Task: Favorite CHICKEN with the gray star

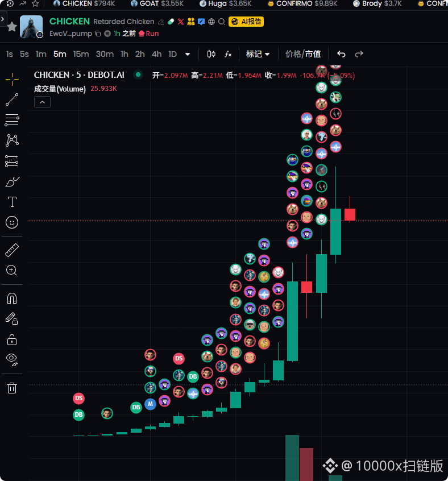Action: click(12, 27)
